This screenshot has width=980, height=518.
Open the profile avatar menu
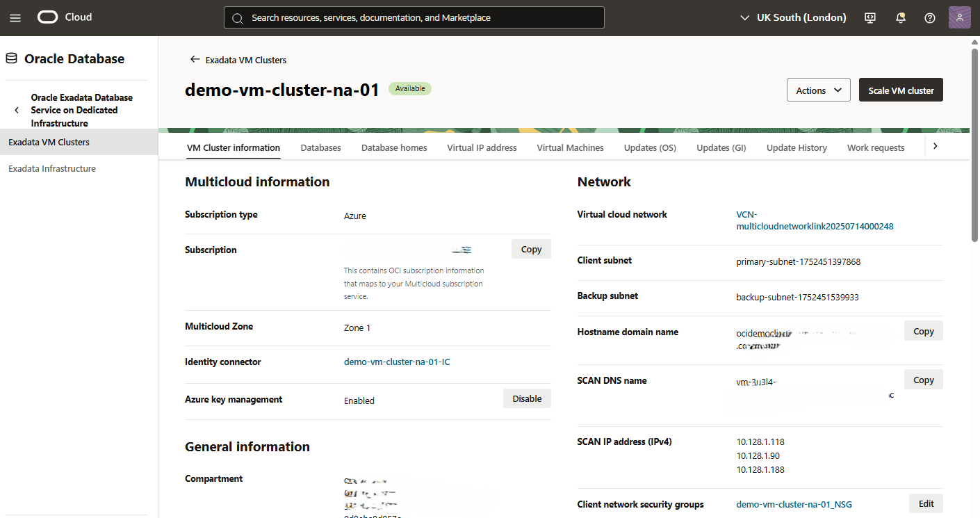click(959, 17)
